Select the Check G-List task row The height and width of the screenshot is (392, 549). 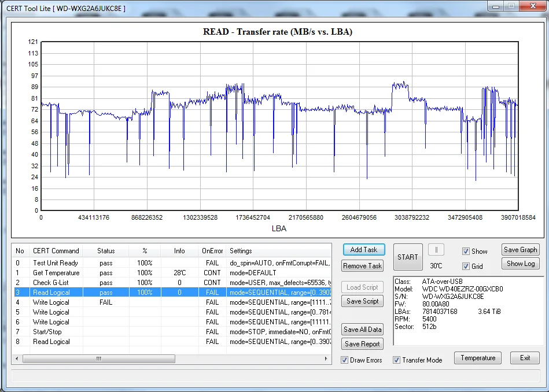[51, 283]
